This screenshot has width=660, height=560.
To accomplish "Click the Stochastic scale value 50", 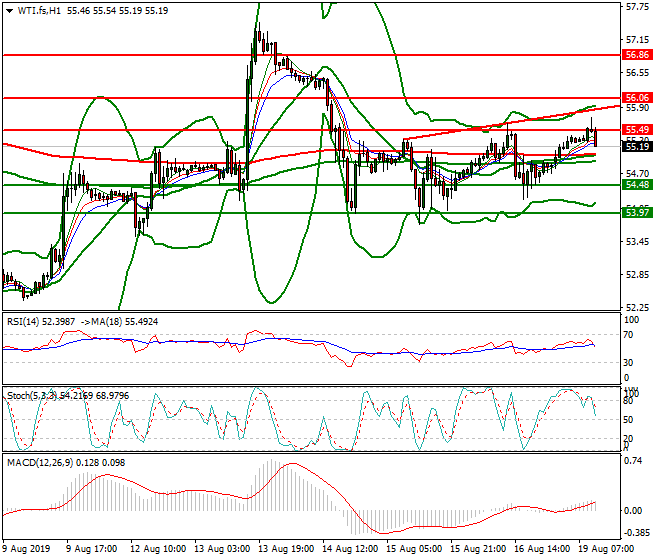I will tap(628, 420).
